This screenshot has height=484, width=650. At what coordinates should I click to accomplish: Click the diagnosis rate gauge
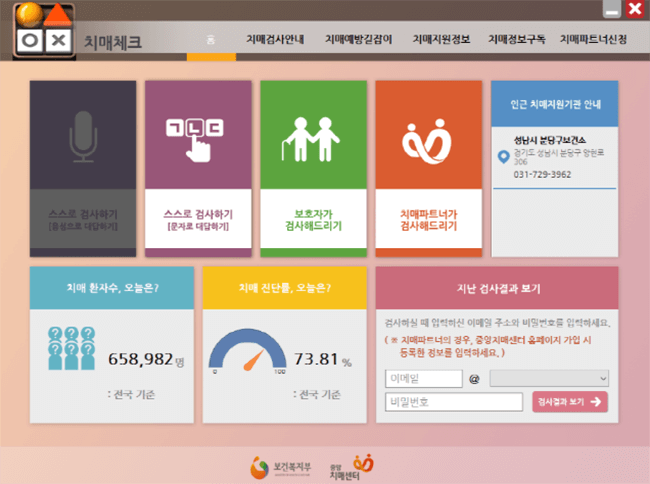click(x=247, y=351)
